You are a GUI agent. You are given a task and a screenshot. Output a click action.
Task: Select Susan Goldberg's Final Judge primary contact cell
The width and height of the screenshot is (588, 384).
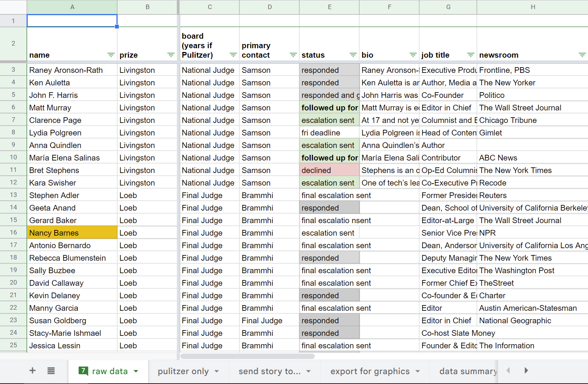[269, 320]
